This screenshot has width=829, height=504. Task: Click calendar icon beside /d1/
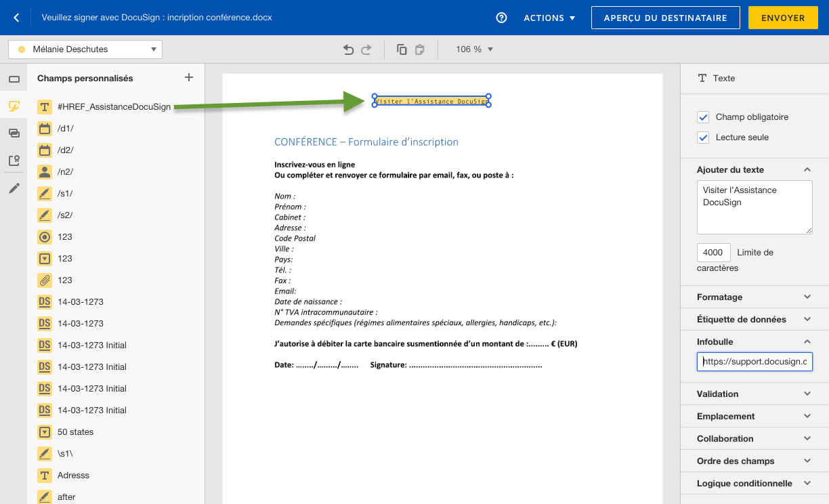[x=45, y=129]
